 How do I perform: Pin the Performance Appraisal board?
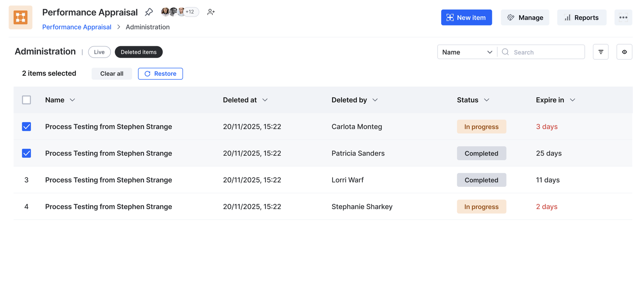(x=149, y=12)
